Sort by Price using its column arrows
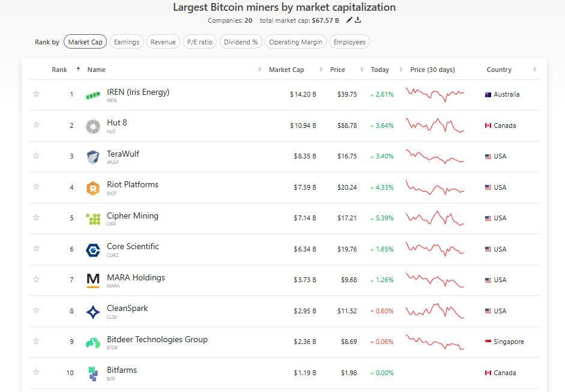Image resolution: width=565 pixels, height=392 pixels. 361,69
